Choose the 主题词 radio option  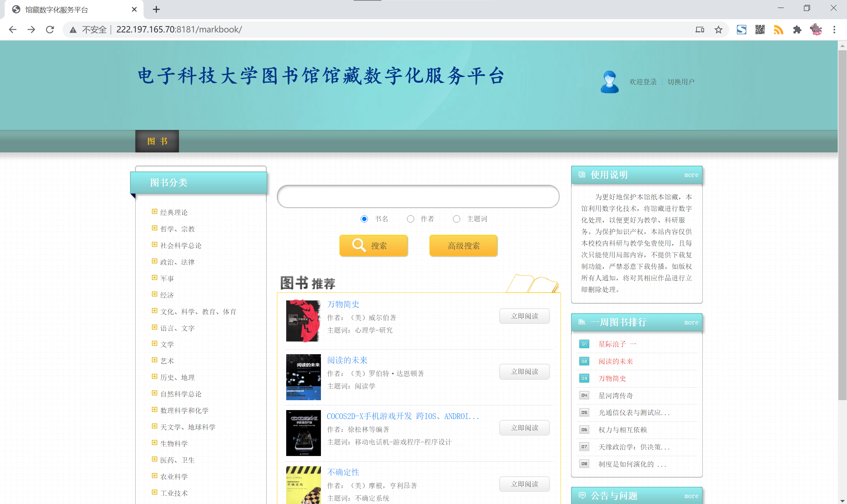[x=456, y=219]
